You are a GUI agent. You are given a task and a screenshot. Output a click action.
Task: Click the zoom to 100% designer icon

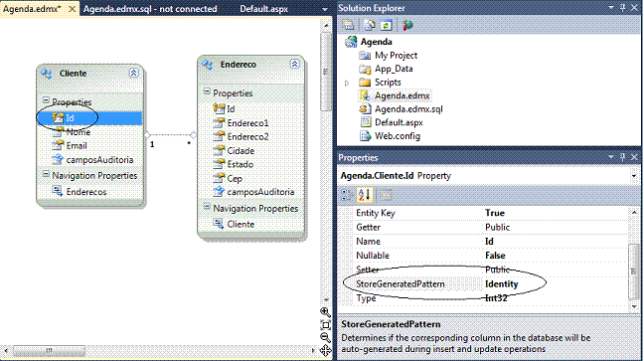click(x=325, y=325)
